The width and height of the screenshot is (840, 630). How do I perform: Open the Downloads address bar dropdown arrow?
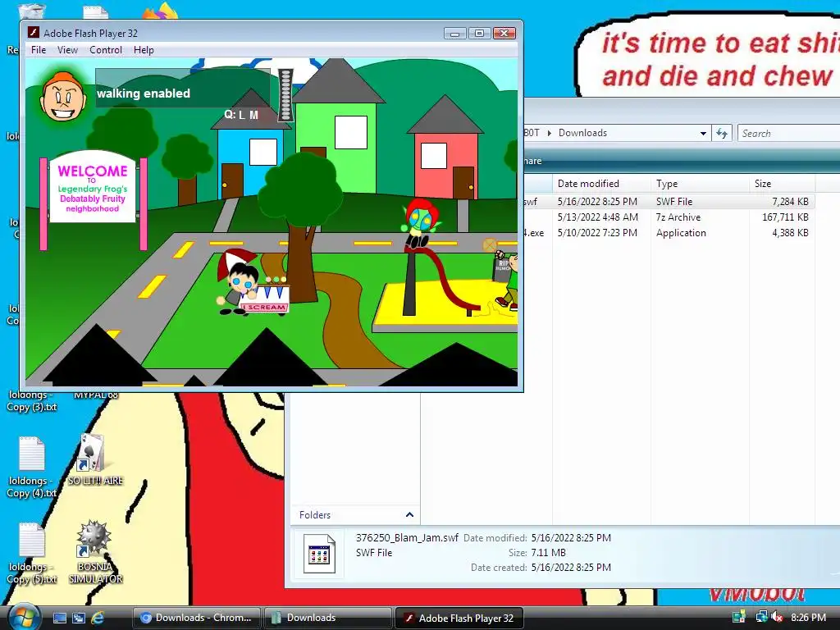pos(703,134)
